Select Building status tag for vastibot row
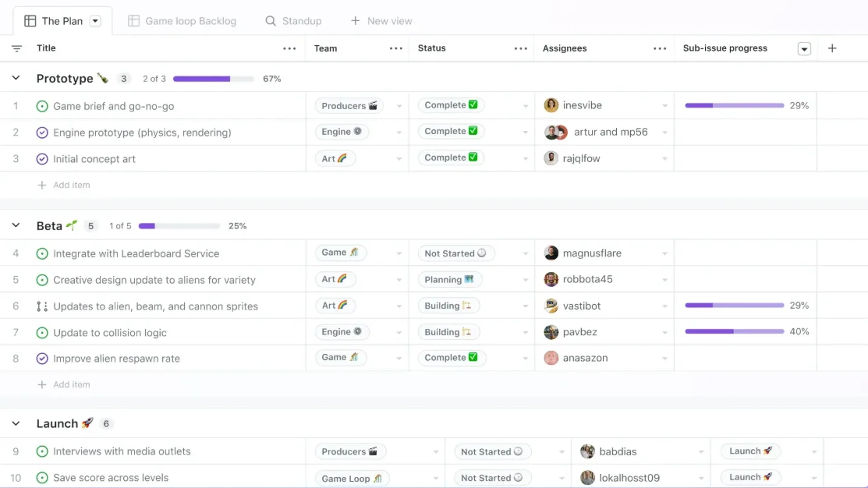Image resolution: width=868 pixels, height=488 pixels. pyautogui.click(x=448, y=306)
